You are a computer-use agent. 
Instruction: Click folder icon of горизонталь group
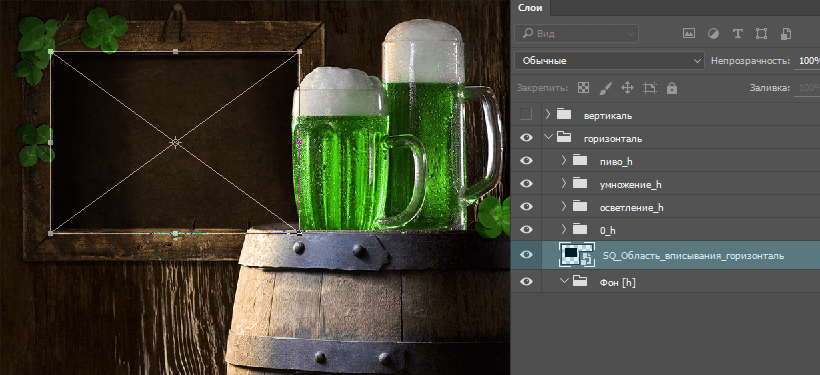(564, 138)
